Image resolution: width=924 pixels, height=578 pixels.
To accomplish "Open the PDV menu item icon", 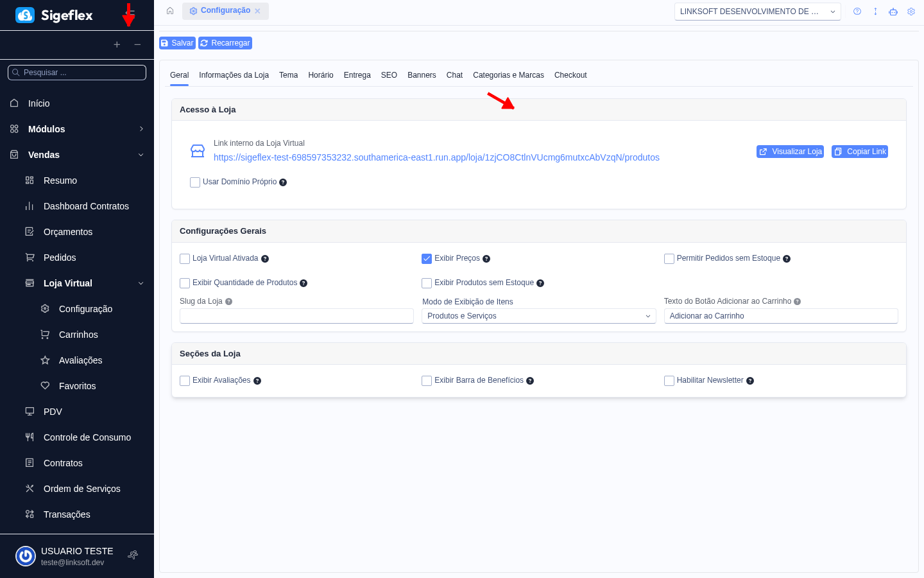I will (30, 412).
